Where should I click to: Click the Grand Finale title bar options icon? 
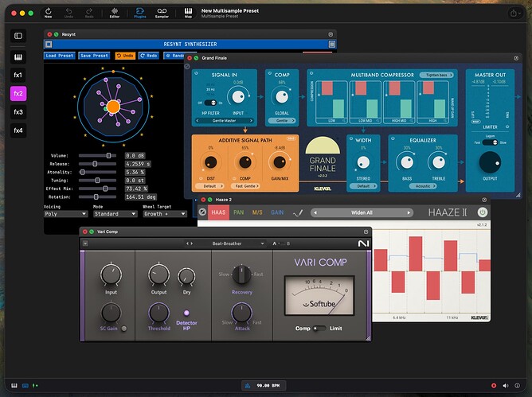tap(516, 58)
